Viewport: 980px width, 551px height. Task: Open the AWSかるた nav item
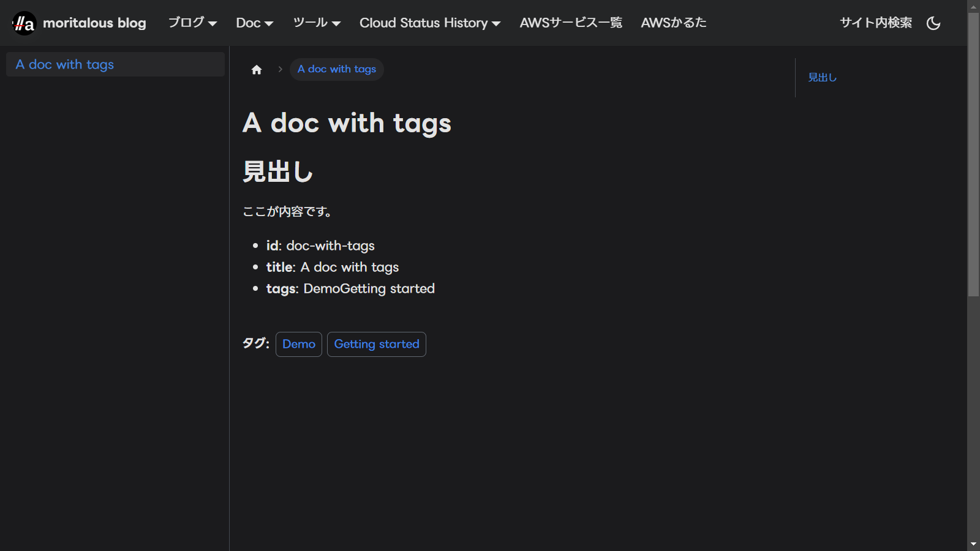(x=673, y=23)
